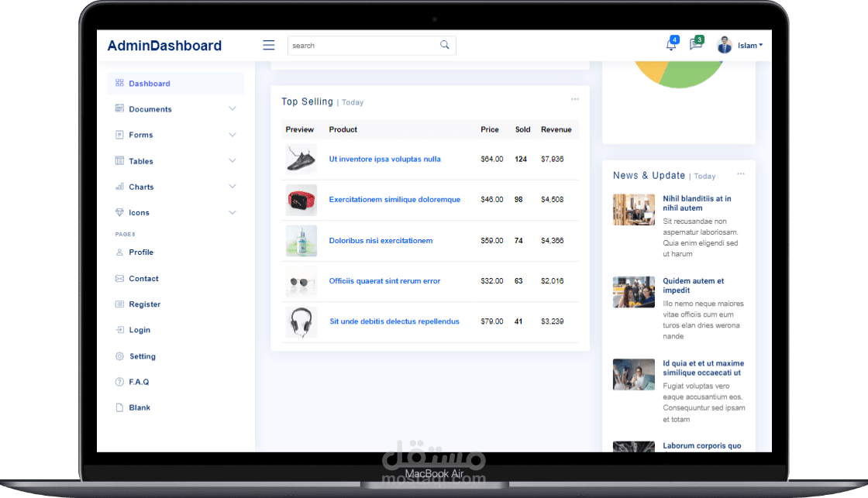The height and width of the screenshot is (498, 868).
Task: Click the Setting gear icon
Action: [x=119, y=355]
